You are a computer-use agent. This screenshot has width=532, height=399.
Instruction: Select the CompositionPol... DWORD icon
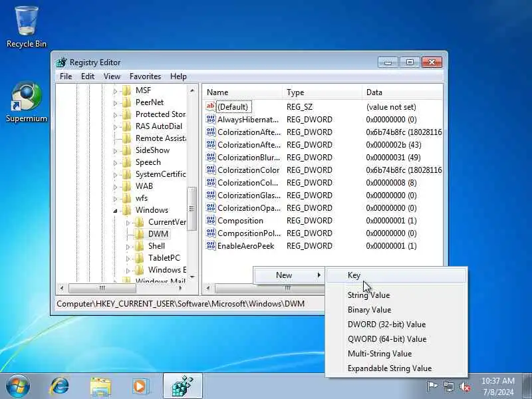(x=210, y=233)
